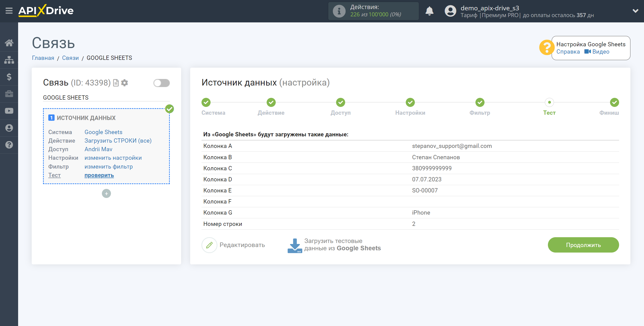
Task: Click the 07.07.2023 date value
Action: (427, 179)
